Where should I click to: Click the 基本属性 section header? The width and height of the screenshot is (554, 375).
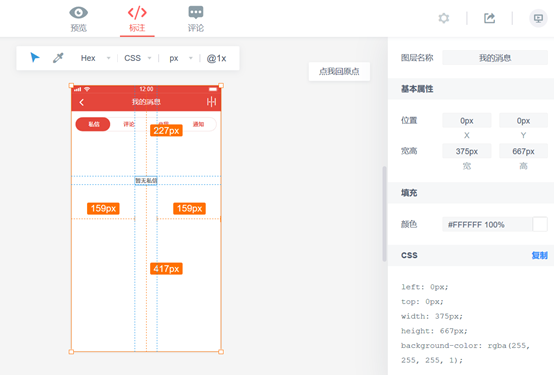pyautogui.click(x=471, y=89)
